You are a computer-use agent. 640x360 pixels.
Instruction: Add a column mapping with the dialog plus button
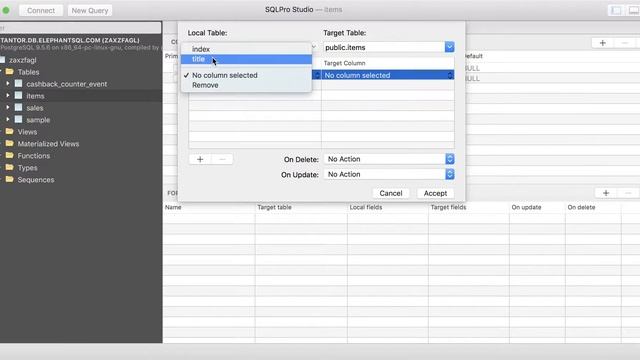[200, 159]
